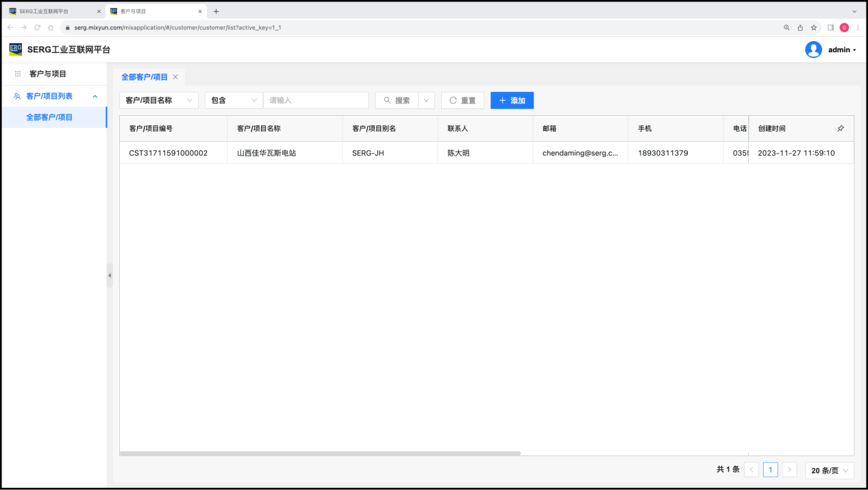This screenshot has height=490, width=868.
Task: Open the 客户/项目名称 filter field dropdown
Action: [x=159, y=101]
